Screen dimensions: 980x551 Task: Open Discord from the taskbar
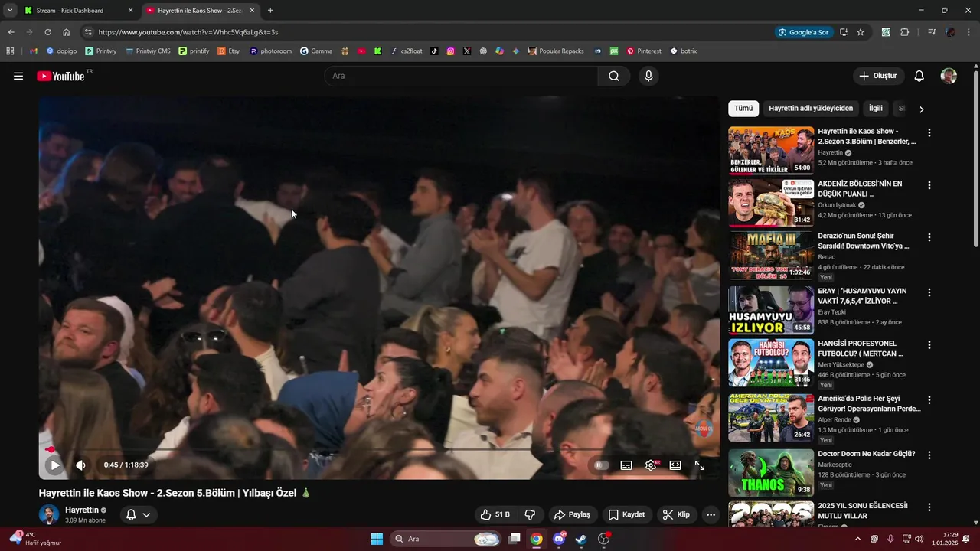559,539
